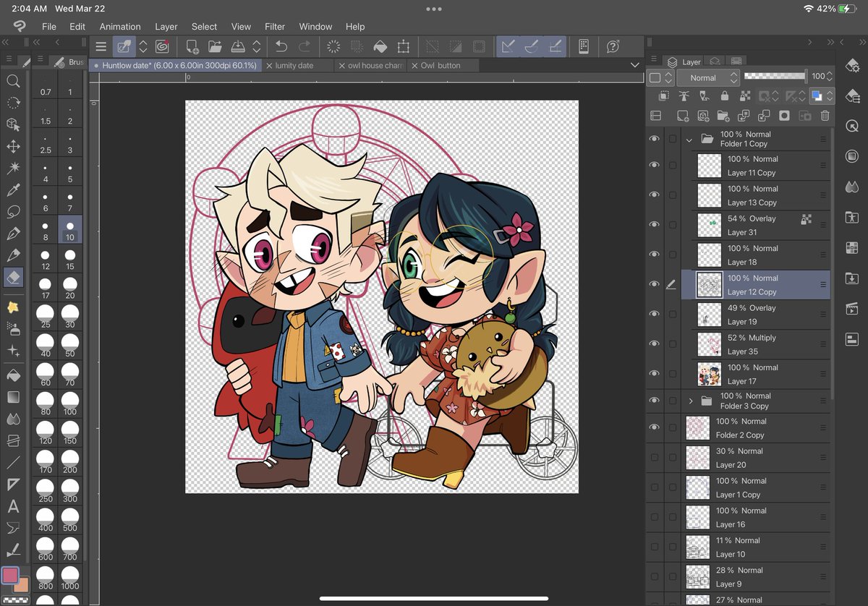The height and width of the screenshot is (606, 868).
Task: Select the Eyedropper tool
Action: [x=13, y=190]
